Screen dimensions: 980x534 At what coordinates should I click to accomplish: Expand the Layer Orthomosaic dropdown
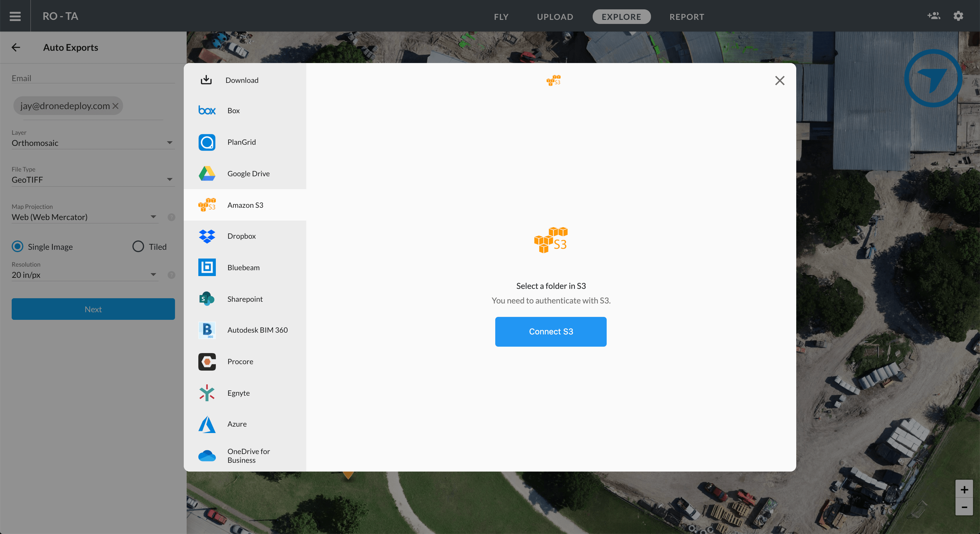169,143
